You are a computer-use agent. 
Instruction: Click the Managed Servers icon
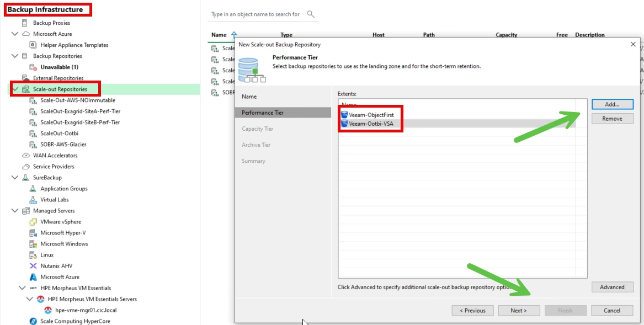click(x=25, y=211)
